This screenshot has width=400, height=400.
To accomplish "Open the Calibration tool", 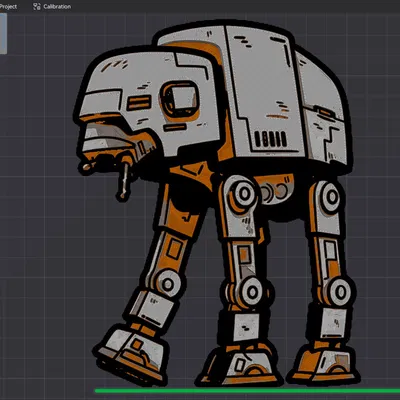I will [x=52, y=6].
